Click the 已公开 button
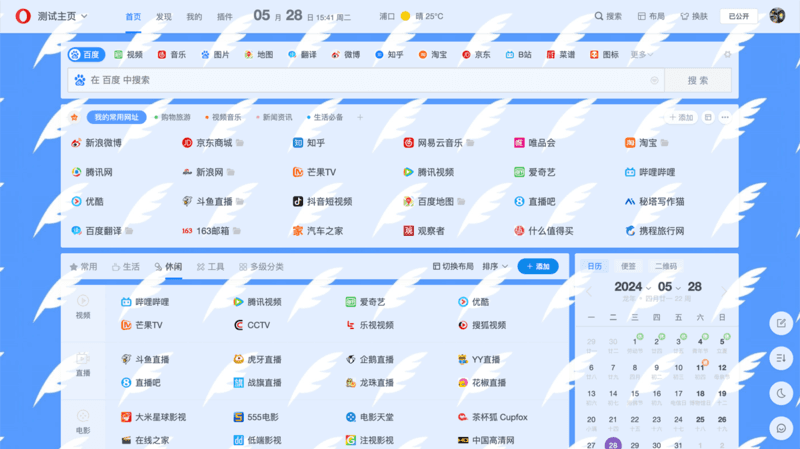Viewport: 800px width, 449px height. [738, 16]
